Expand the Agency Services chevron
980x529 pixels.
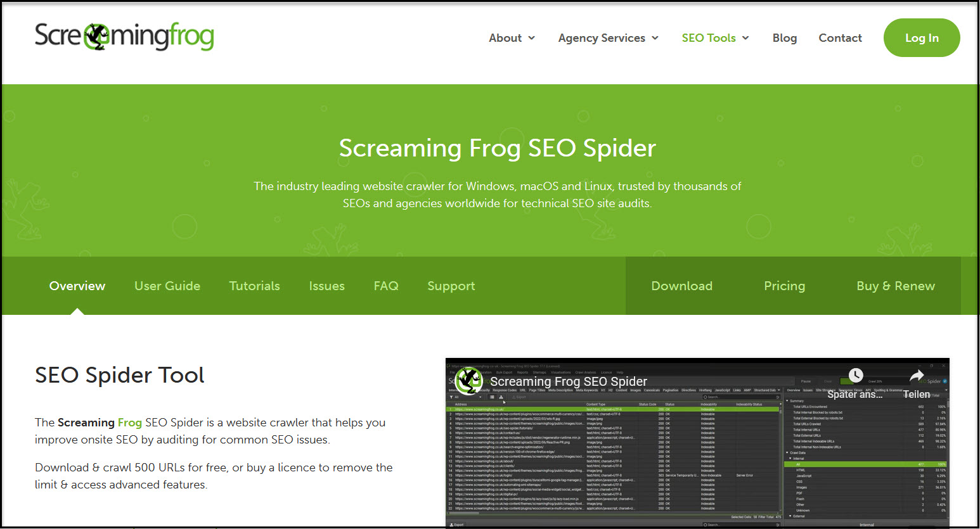pyautogui.click(x=655, y=38)
